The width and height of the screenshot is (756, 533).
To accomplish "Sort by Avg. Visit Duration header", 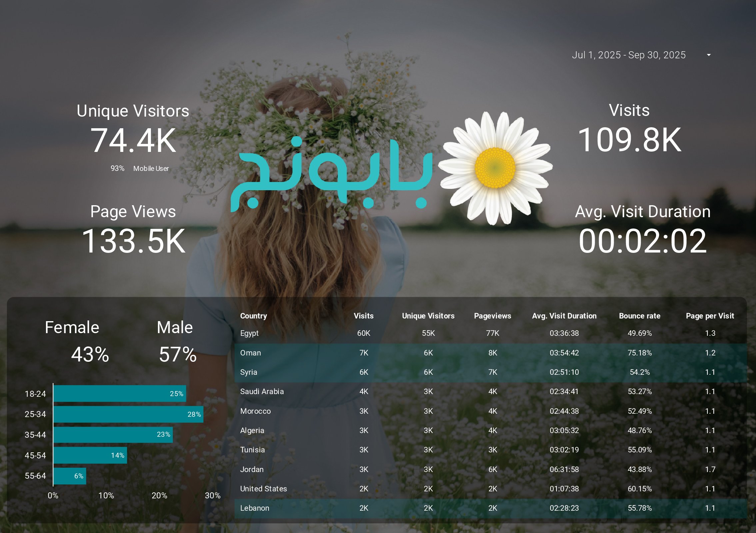I will 564,316.
